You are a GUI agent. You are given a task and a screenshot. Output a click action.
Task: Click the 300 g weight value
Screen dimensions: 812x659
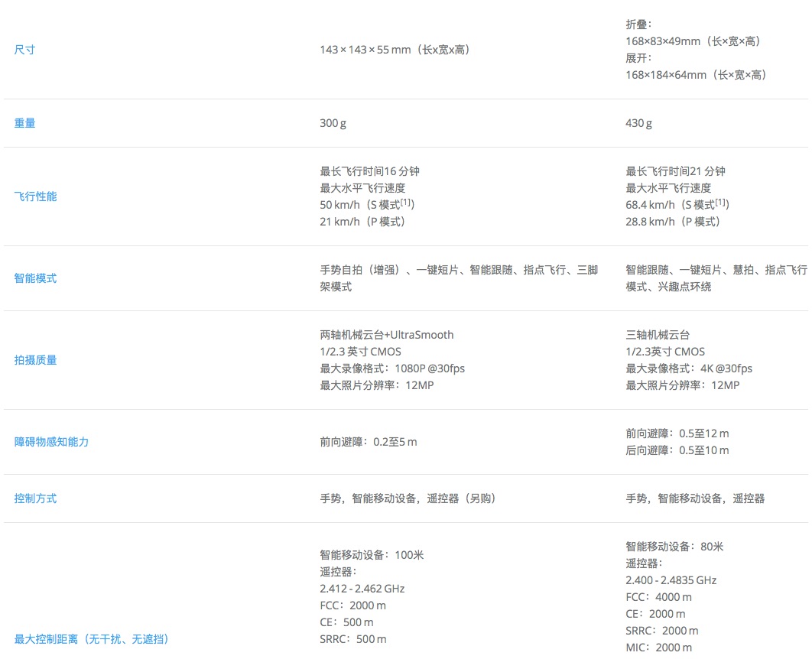(x=333, y=123)
